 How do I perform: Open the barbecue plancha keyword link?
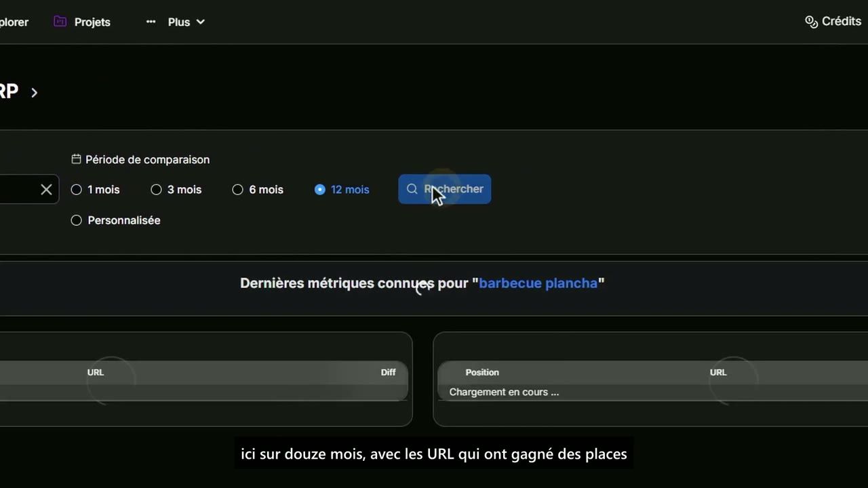pos(538,283)
